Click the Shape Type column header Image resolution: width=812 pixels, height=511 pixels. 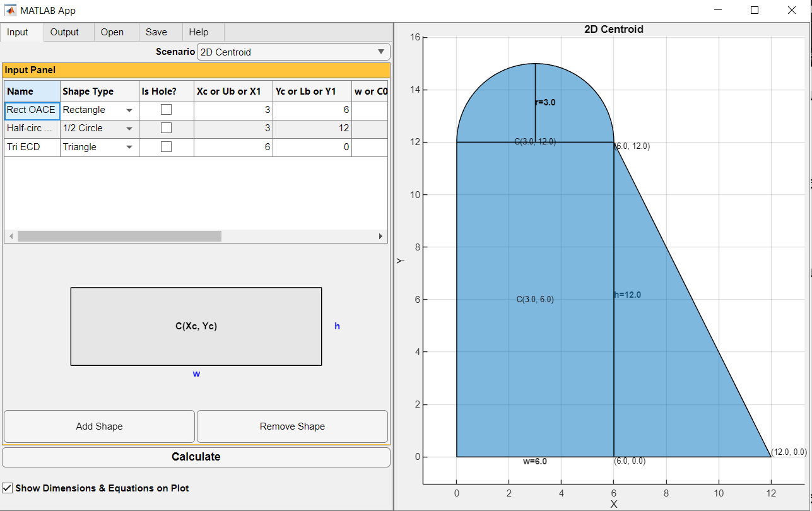100,91
